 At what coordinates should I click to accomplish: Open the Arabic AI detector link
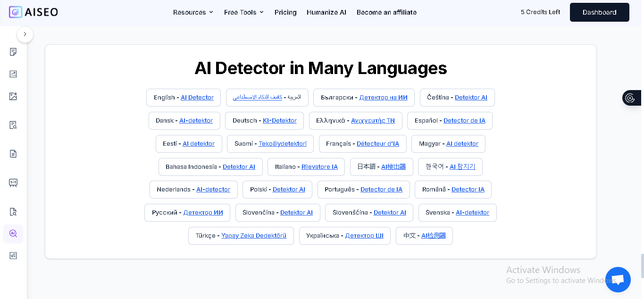pyautogui.click(x=258, y=97)
